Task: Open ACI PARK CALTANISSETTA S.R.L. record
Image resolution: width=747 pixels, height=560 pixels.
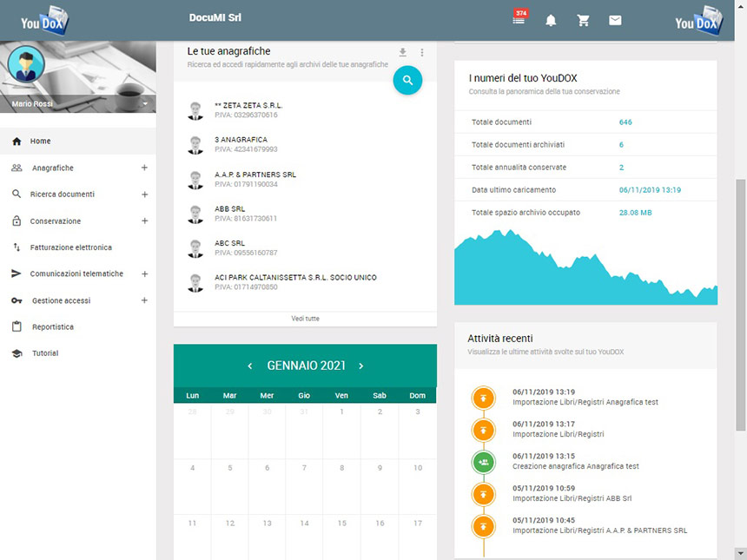Action: 305,282
